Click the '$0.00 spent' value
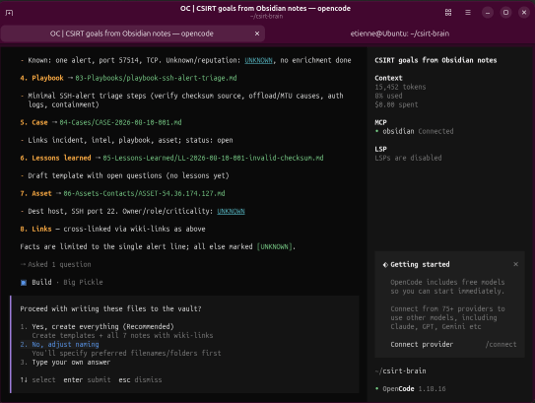535x403 pixels. (396, 104)
